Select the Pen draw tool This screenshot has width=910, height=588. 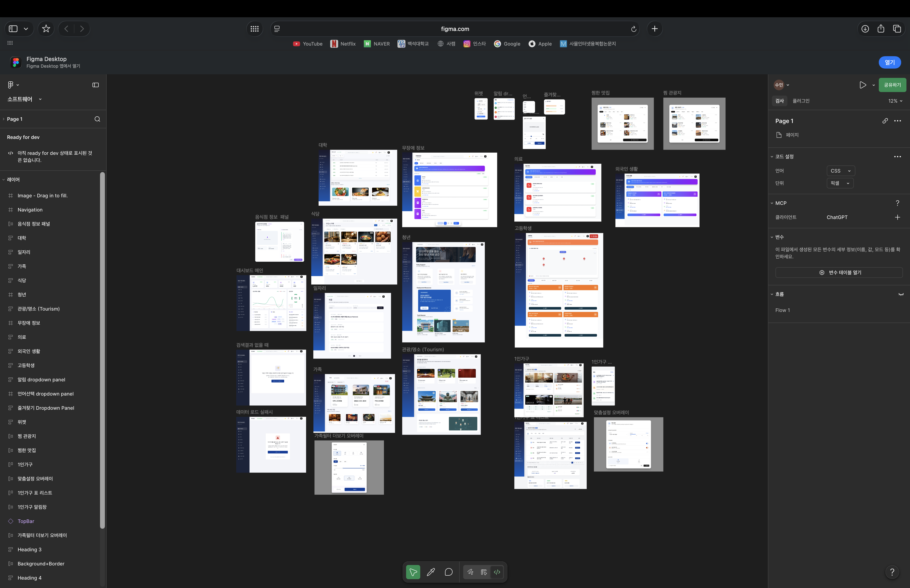coord(431,572)
